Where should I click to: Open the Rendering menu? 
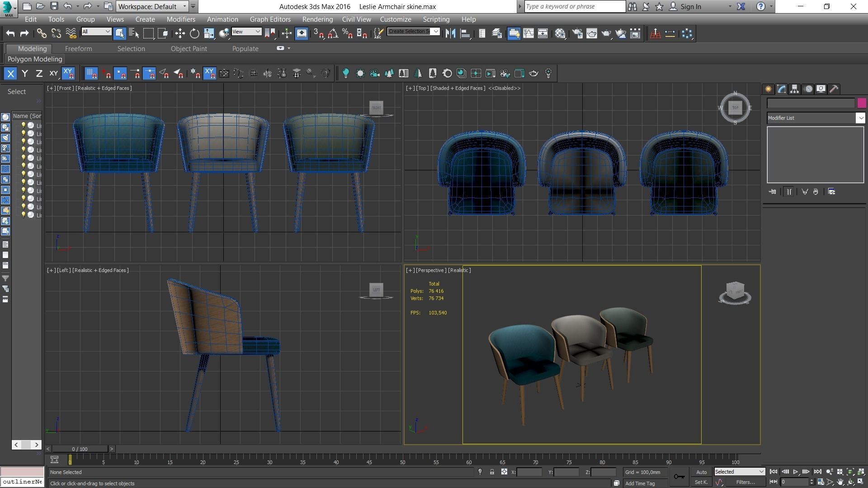[317, 19]
